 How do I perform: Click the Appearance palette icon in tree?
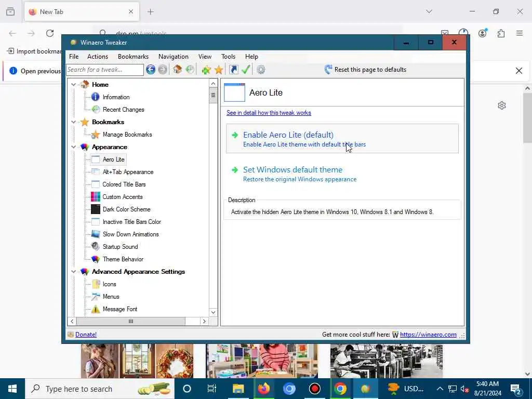click(x=85, y=147)
